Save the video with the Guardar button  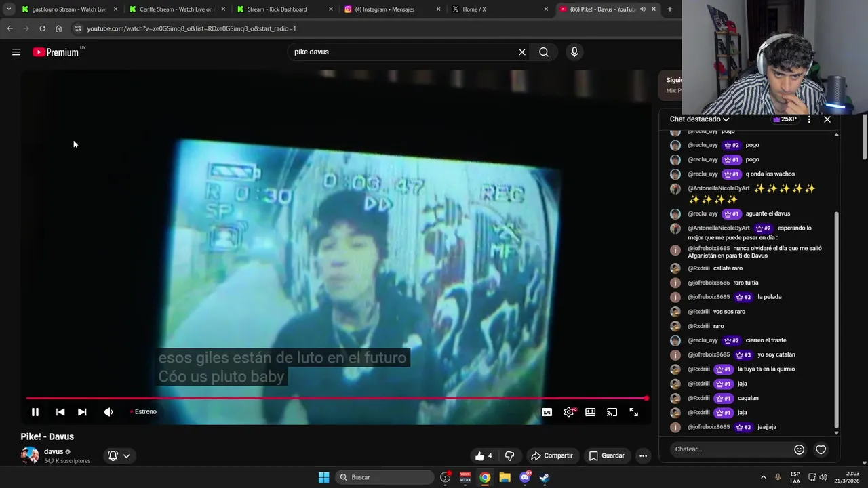point(607,455)
